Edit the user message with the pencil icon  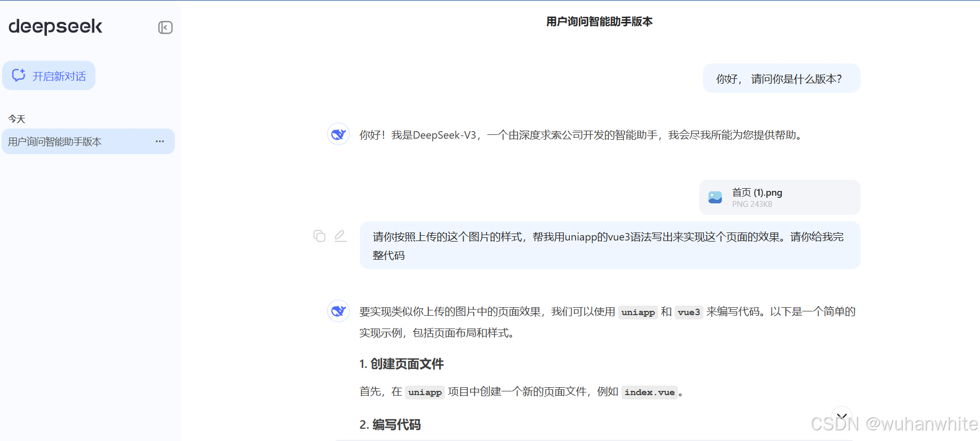pos(340,236)
